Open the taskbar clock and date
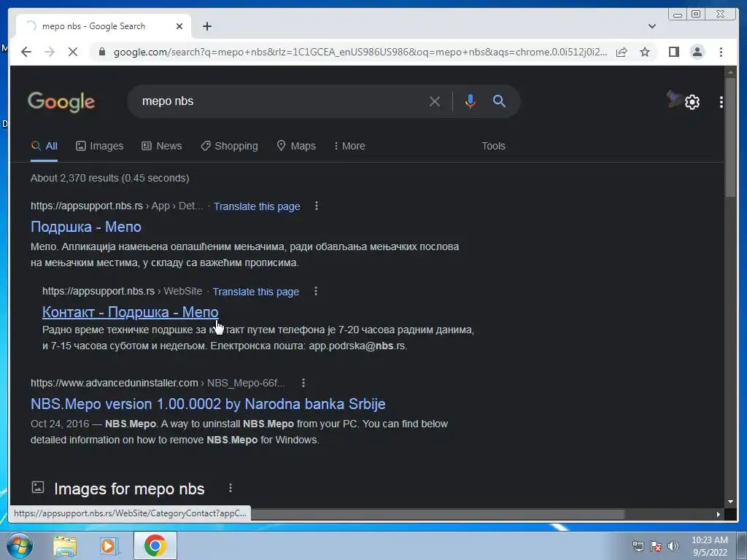Screen dimensions: 747x560 tap(710, 546)
